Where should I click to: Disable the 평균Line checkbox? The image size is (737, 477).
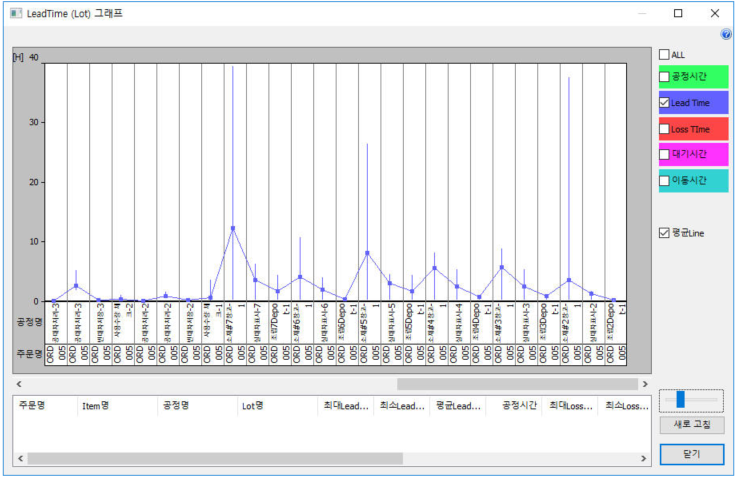click(664, 233)
